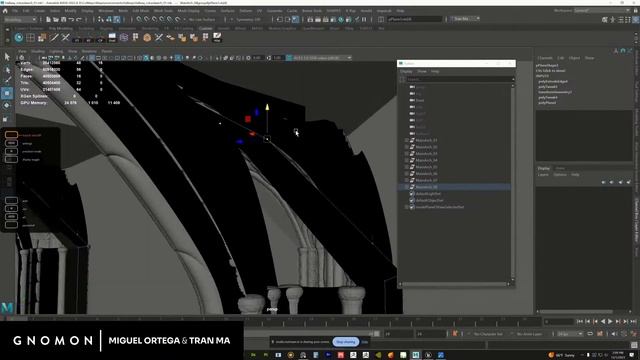Click the Stop sharing button

coord(346,342)
